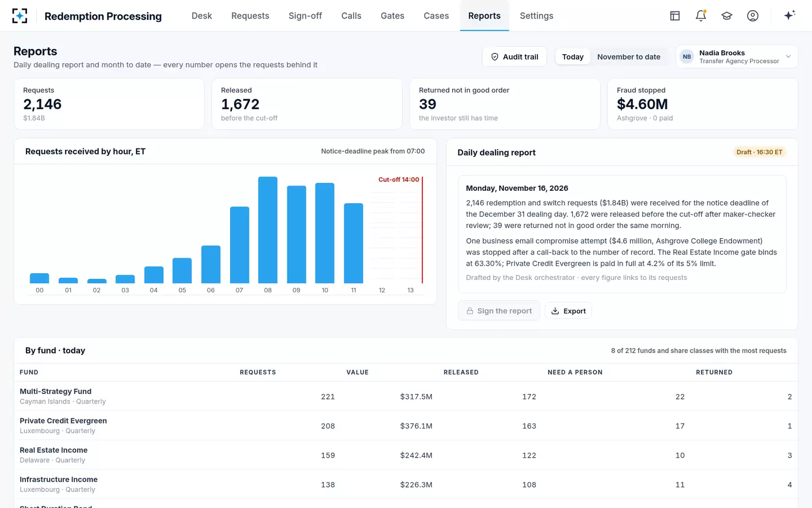The image size is (812, 508).
Task: Sort by the FUND column header
Action: coord(29,373)
